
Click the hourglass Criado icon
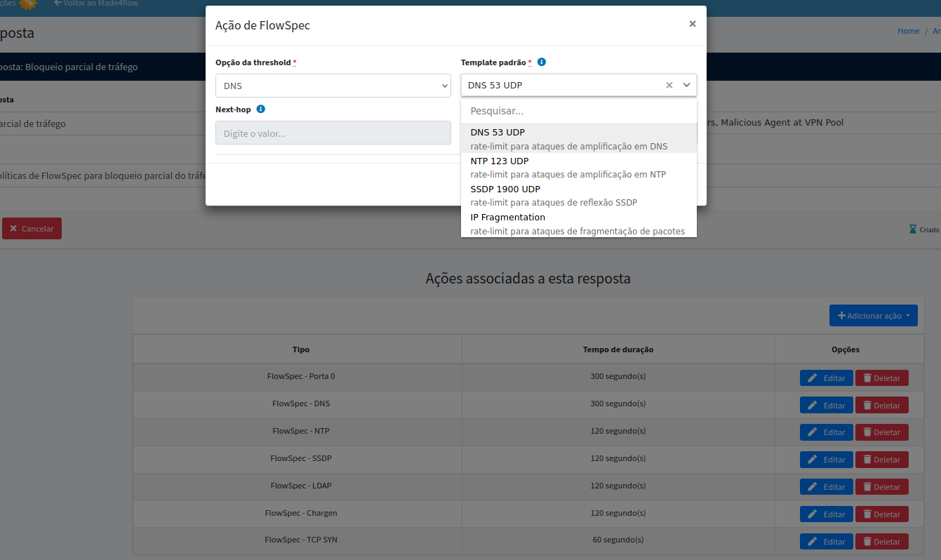coord(913,229)
